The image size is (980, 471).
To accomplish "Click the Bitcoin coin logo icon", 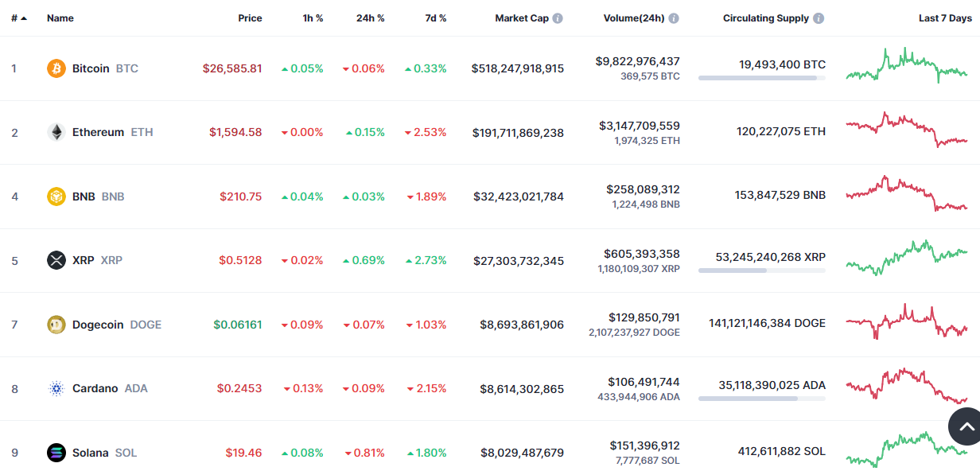I will coord(56,68).
